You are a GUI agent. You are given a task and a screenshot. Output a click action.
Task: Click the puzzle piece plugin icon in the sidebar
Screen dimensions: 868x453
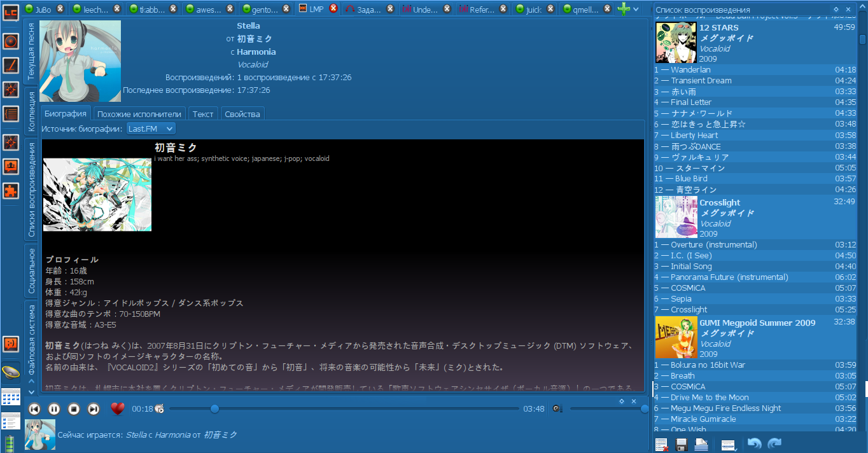coord(11,190)
